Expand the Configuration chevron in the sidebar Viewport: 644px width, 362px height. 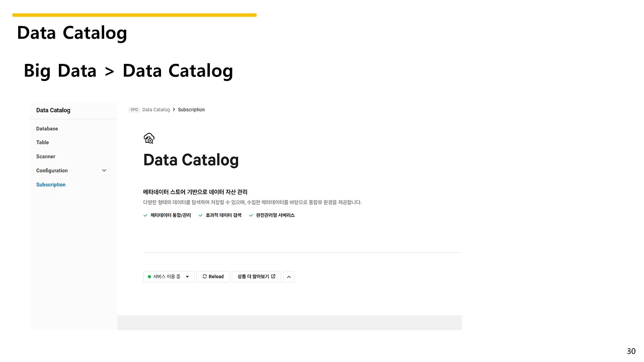pyautogui.click(x=104, y=170)
